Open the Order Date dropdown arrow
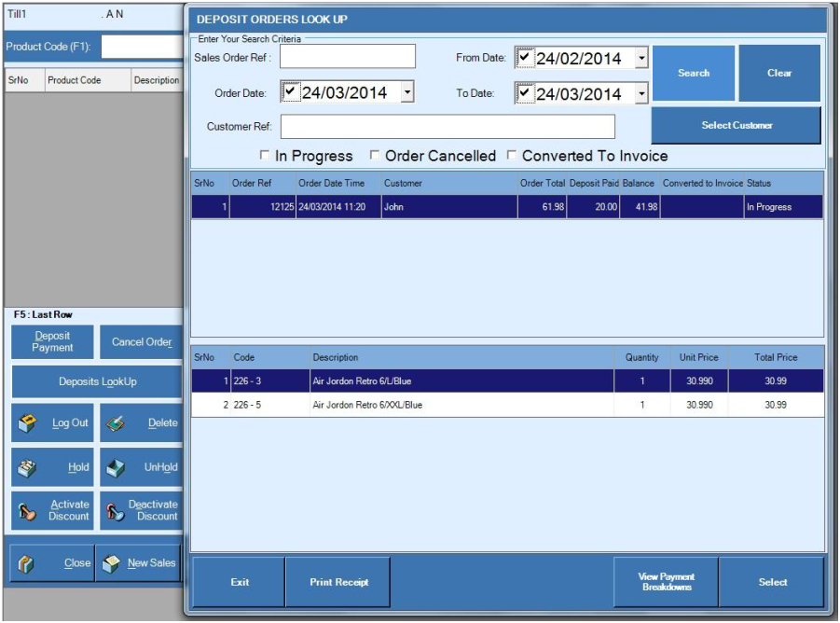Screen dimensions: 840x623 (407, 92)
